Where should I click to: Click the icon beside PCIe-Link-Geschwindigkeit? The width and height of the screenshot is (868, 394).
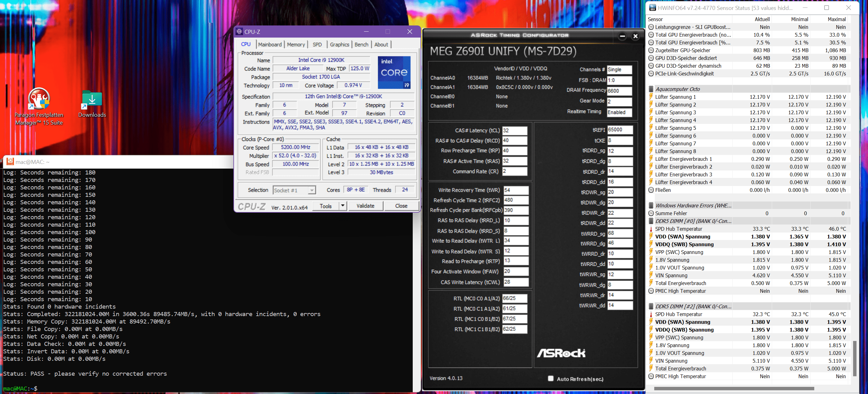coord(651,74)
